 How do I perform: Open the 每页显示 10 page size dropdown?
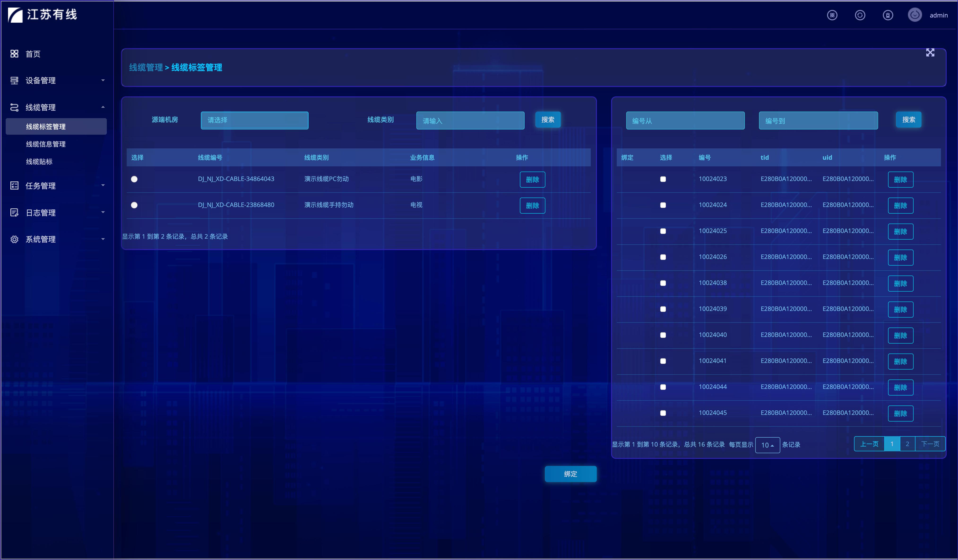tap(767, 445)
